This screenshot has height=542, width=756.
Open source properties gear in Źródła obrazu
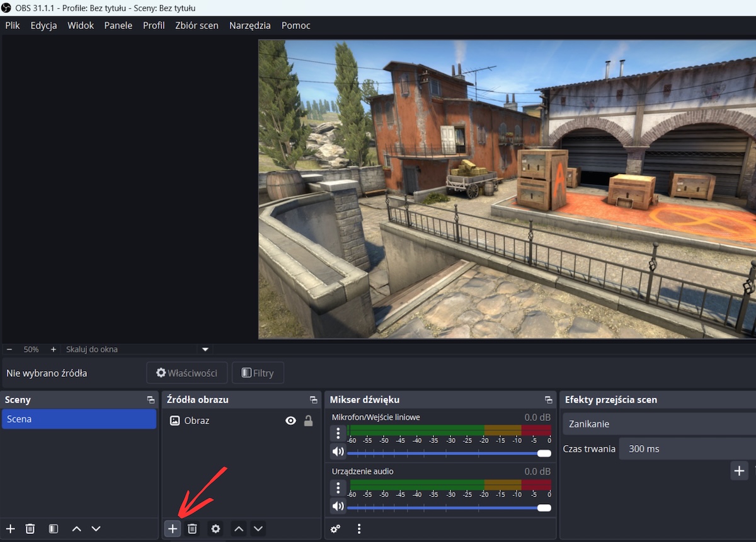tap(215, 529)
